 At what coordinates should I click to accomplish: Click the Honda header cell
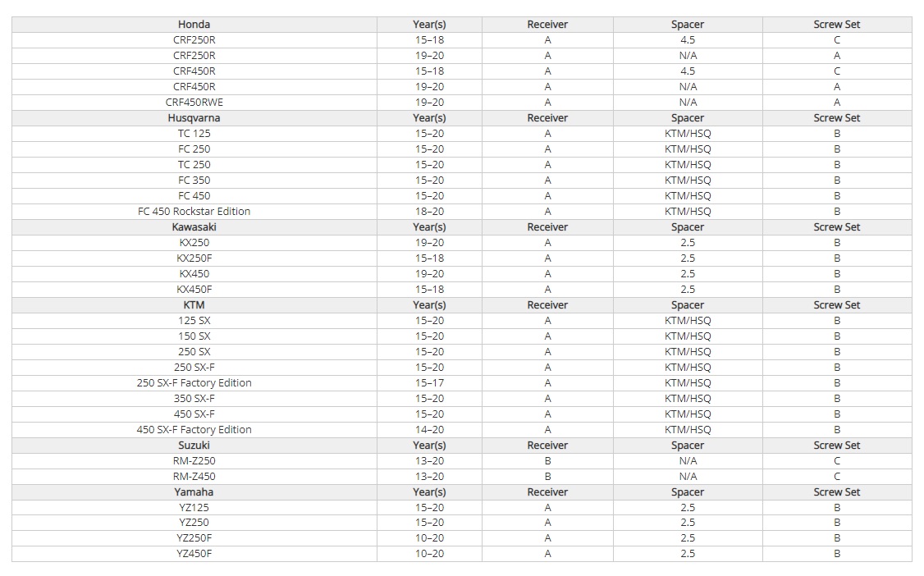(194, 24)
